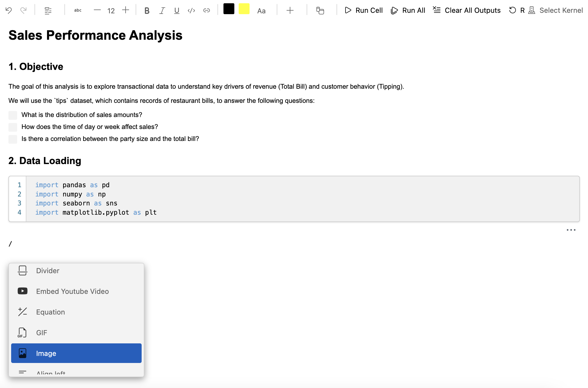Click the restart kernel icon
588x388 pixels.
[512, 10]
